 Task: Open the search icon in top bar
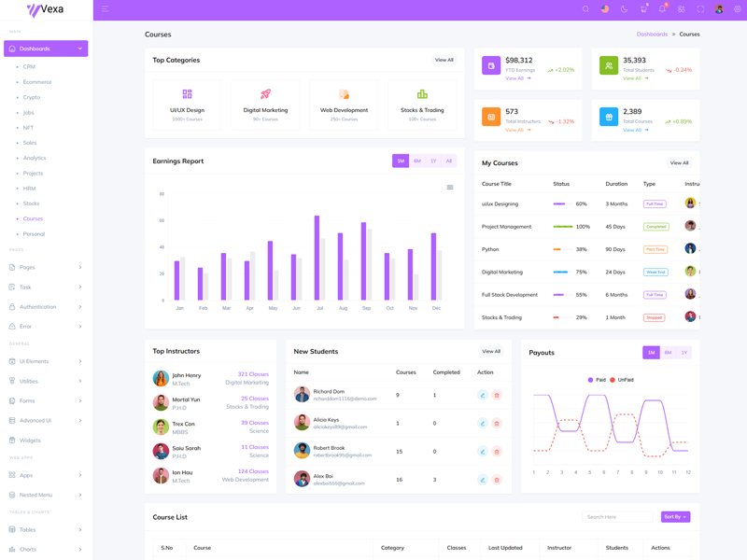(x=585, y=9)
